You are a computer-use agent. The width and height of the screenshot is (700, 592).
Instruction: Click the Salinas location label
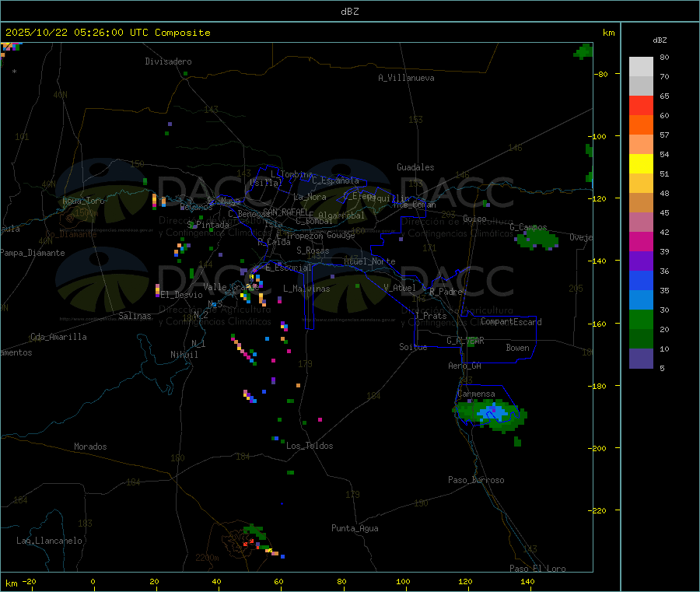pos(135,316)
